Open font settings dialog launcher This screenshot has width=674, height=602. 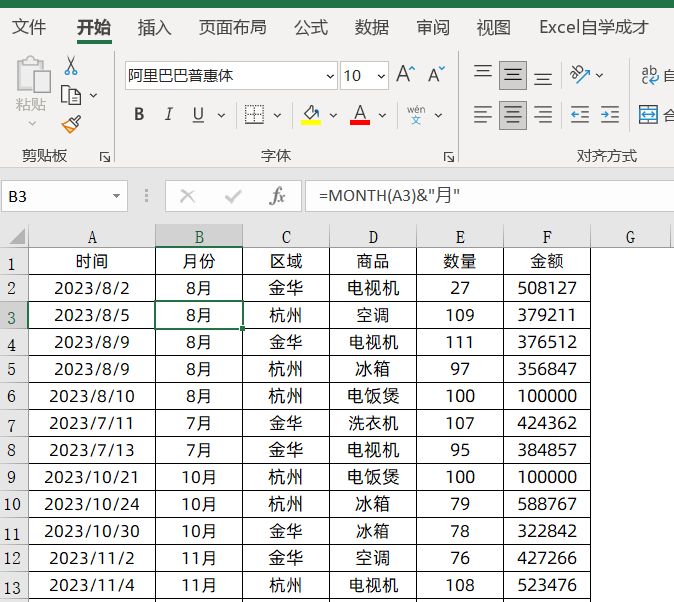coord(449,157)
